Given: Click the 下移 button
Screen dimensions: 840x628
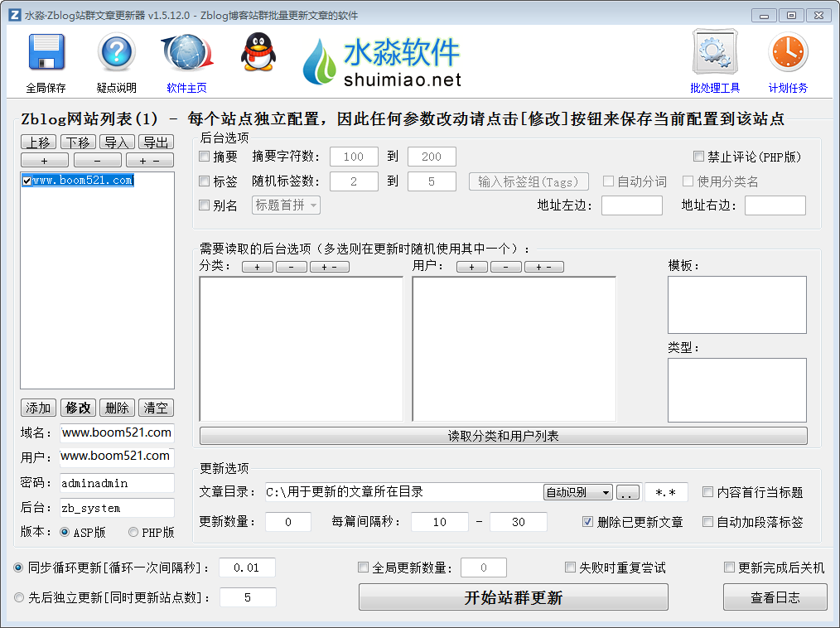Looking at the screenshot, I should pos(78,142).
